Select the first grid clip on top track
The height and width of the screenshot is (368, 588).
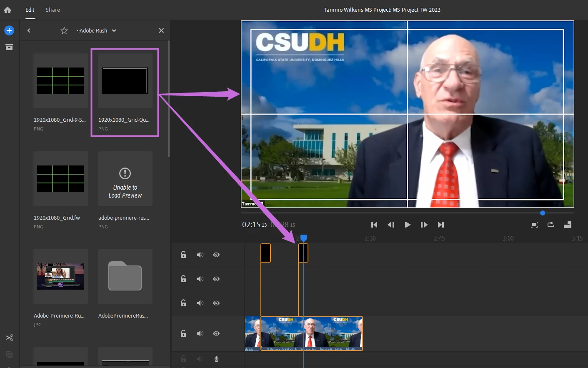pyautogui.click(x=266, y=253)
